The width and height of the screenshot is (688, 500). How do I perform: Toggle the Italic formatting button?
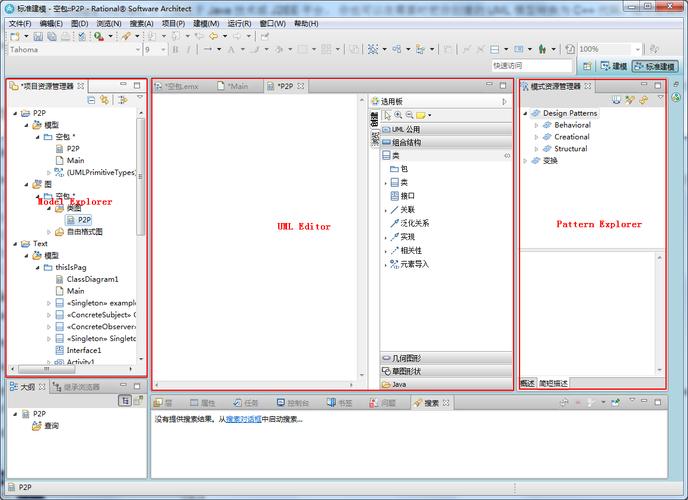189,49
